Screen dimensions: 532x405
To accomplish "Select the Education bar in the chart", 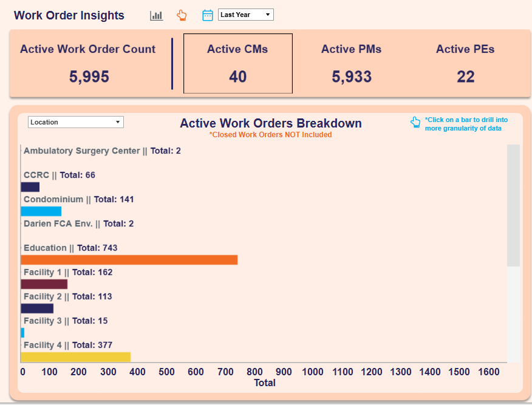I will tap(130, 259).
